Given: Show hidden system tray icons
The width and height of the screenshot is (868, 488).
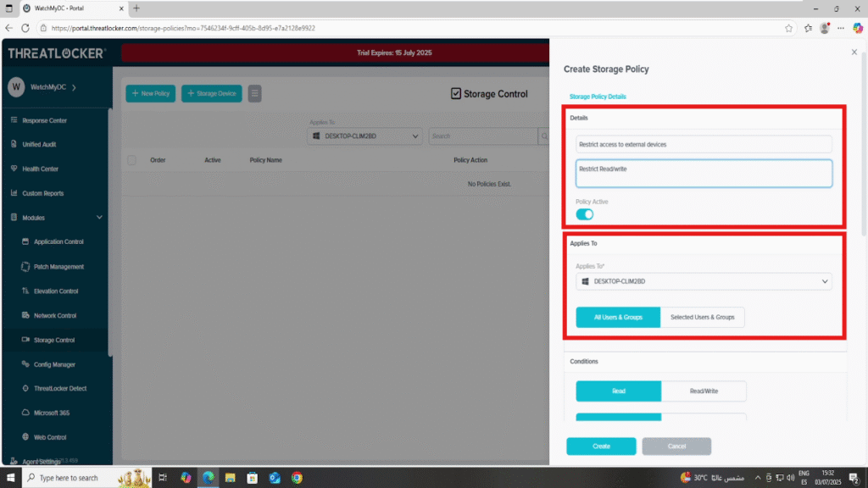Looking at the screenshot, I should tap(757, 478).
